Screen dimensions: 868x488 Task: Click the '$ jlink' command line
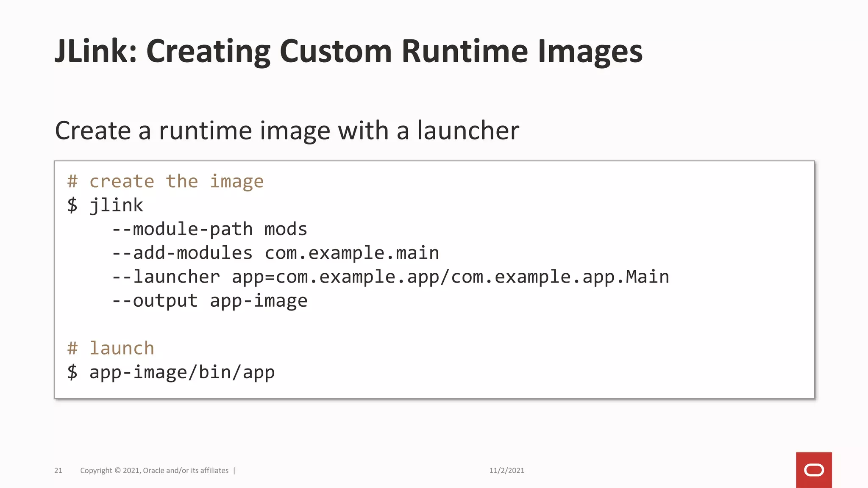pos(105,205)
